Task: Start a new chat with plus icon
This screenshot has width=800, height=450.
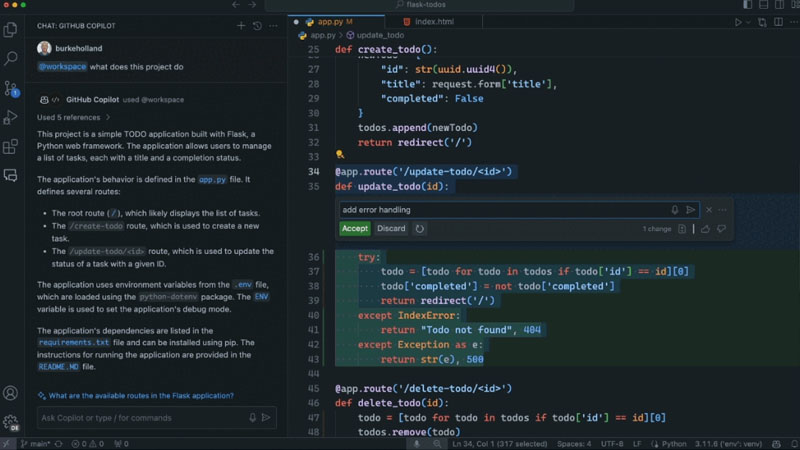Action: (x=241, y=26)
